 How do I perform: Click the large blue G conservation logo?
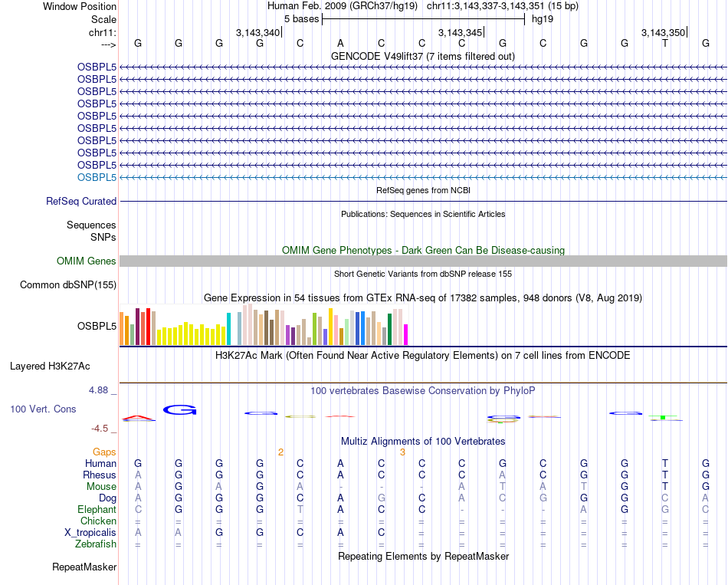tap(179, 410)
